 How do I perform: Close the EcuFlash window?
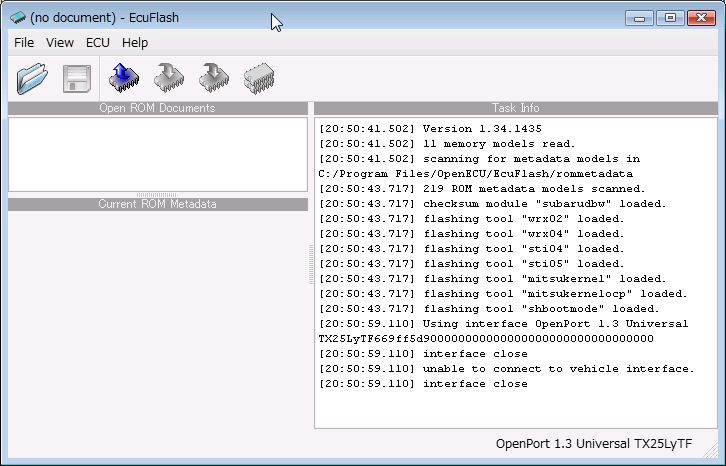(x=701, y=18)
